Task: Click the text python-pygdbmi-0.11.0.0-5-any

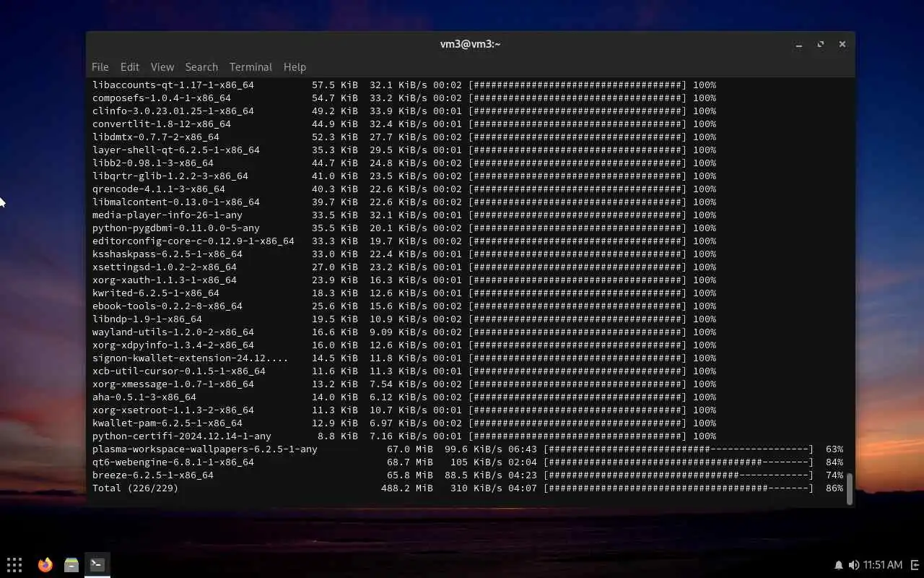Action: pos(176,228)
